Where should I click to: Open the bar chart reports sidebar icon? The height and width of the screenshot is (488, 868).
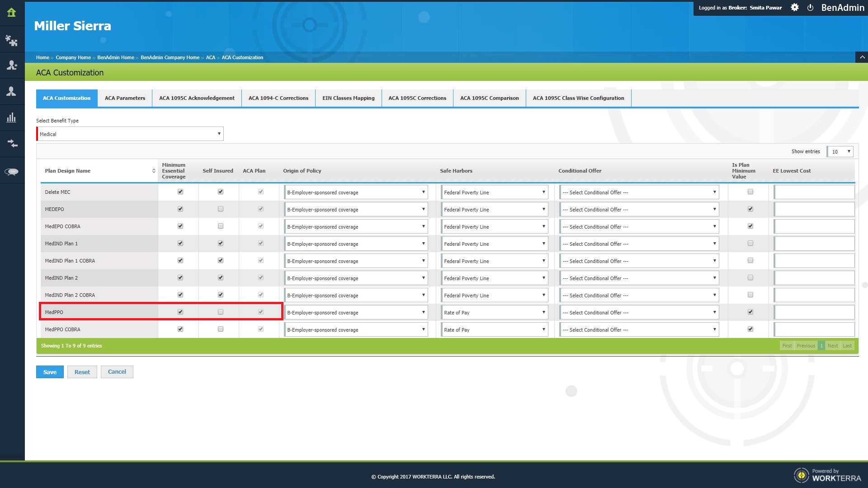[x=12, y=117]
